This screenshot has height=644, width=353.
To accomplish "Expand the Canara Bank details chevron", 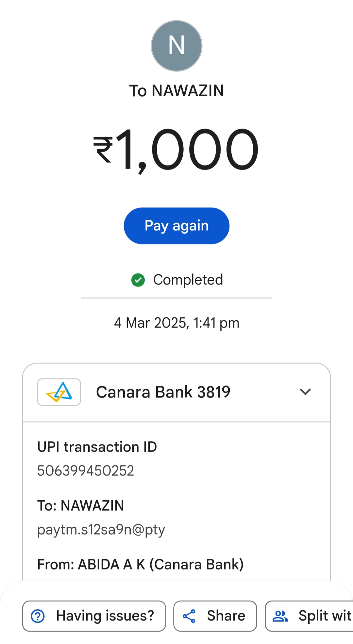I will [x=305, y=392].
